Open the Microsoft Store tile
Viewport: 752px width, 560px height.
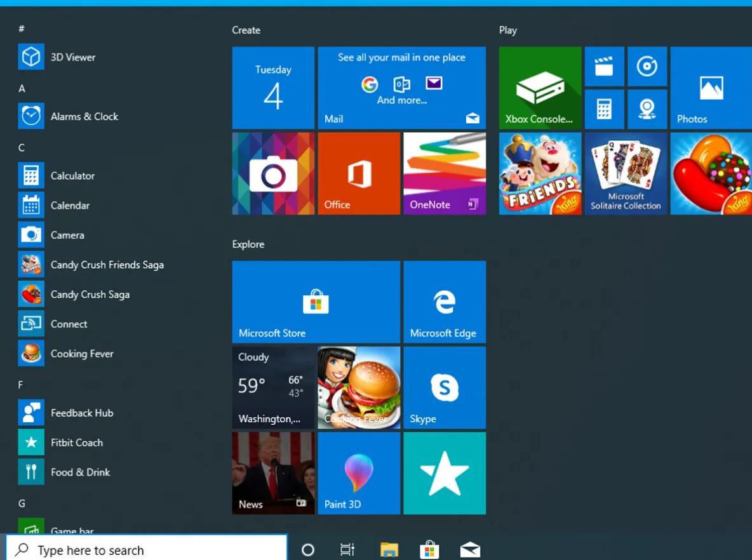tap(316, 302)
